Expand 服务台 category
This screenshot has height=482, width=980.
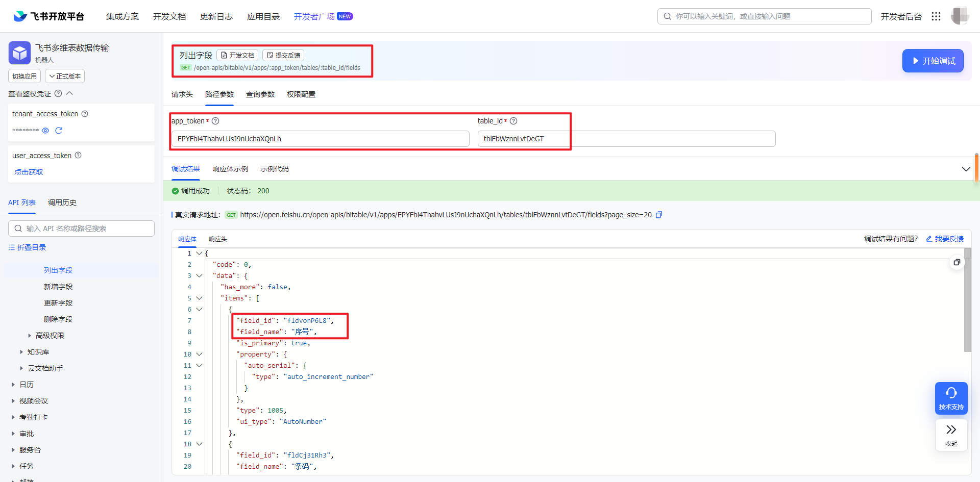(x=13, y=450)
